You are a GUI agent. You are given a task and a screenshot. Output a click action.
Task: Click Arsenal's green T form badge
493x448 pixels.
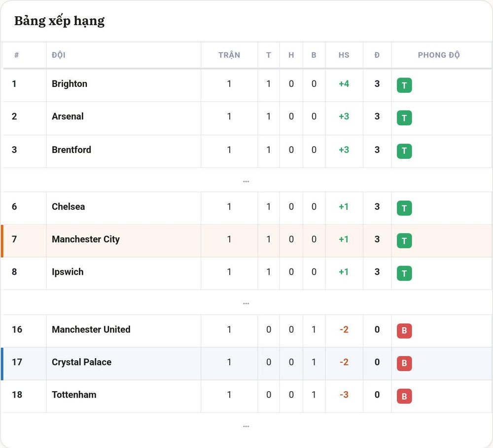tap(404, 118)
